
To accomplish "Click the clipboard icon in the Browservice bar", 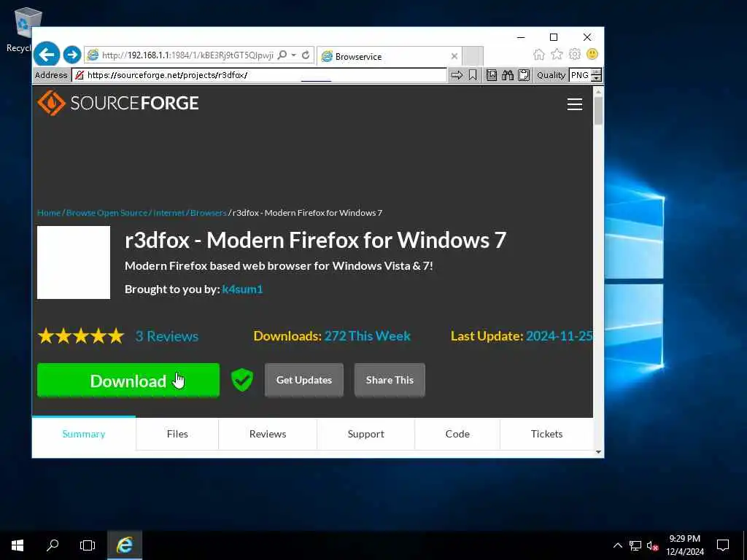I will 524,75.
